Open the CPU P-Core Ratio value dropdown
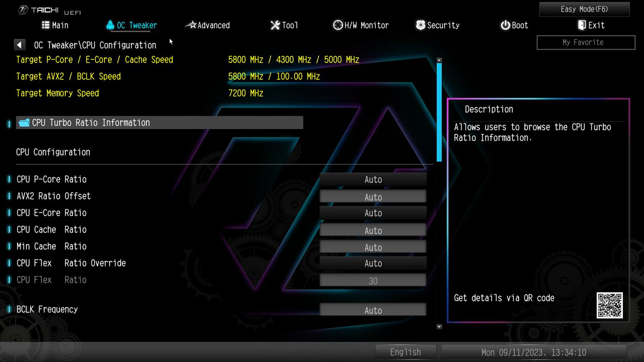 point(373,180)
